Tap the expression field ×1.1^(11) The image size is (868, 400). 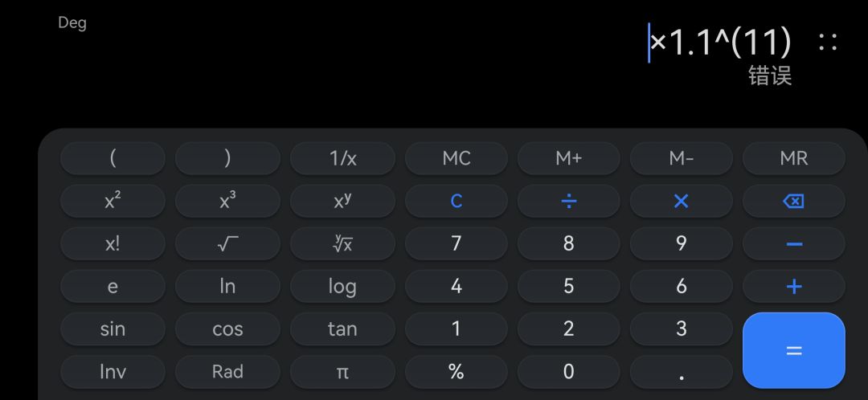(720, 42)
